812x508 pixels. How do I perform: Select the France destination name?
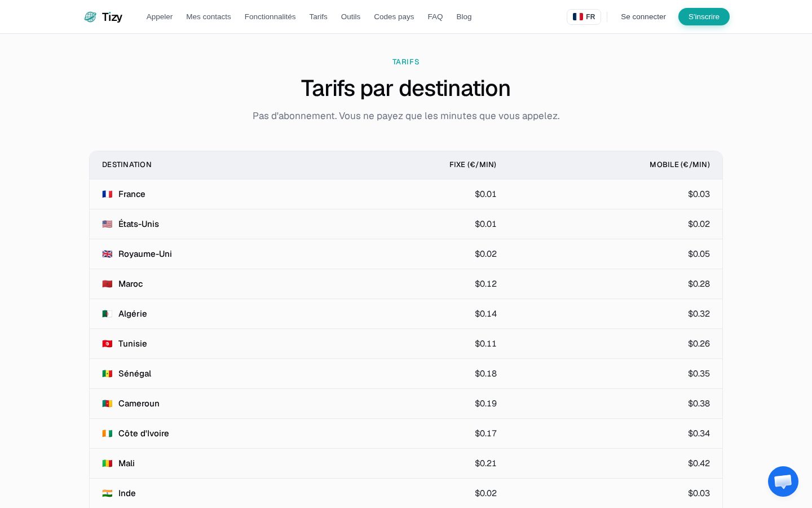coord(132,194)
